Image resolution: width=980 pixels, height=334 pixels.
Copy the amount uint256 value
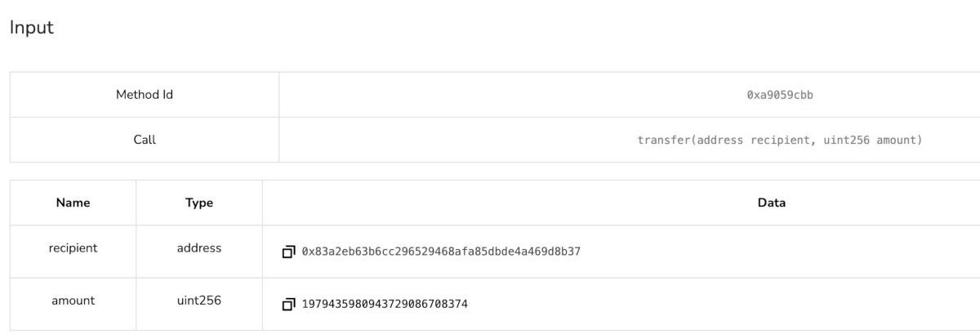click(287, 305)
